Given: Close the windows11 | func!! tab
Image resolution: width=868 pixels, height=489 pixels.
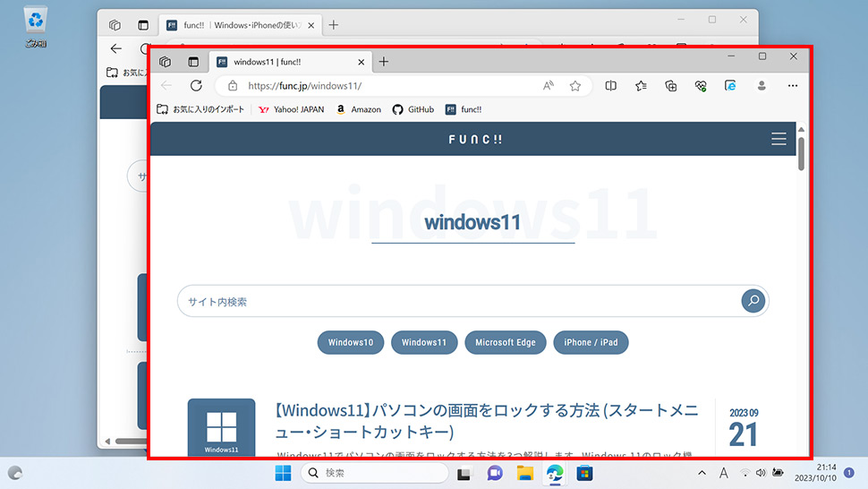Looking at the screenshot, I should click(x=361, y=62).
